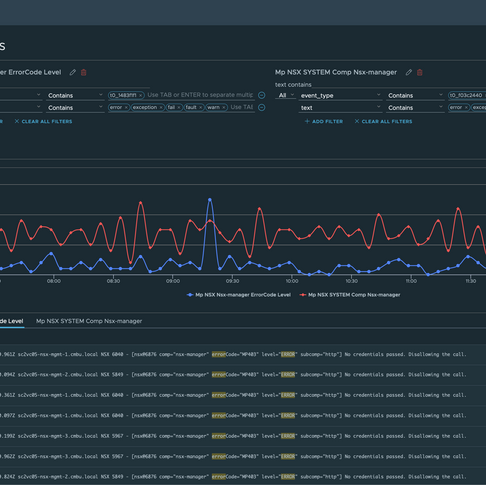Screen dimensions: 486x485
Task: Click the red peak data point before 09:00
Action: pyautogui.click(x=141, y=202)
